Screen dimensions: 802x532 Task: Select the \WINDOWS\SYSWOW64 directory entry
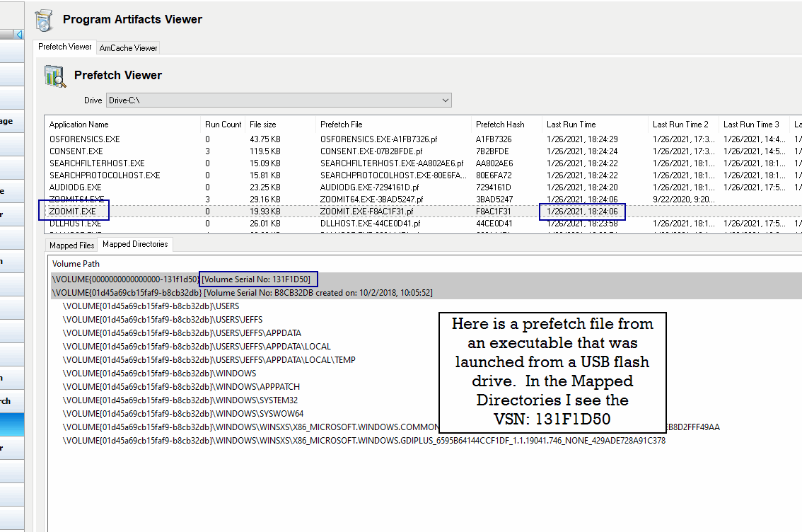(183, 413)
